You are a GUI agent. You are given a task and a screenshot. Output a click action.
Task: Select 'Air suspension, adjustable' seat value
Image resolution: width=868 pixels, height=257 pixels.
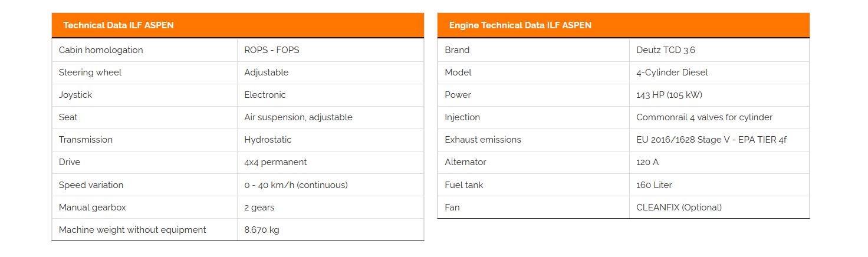[x=298, y=117]
